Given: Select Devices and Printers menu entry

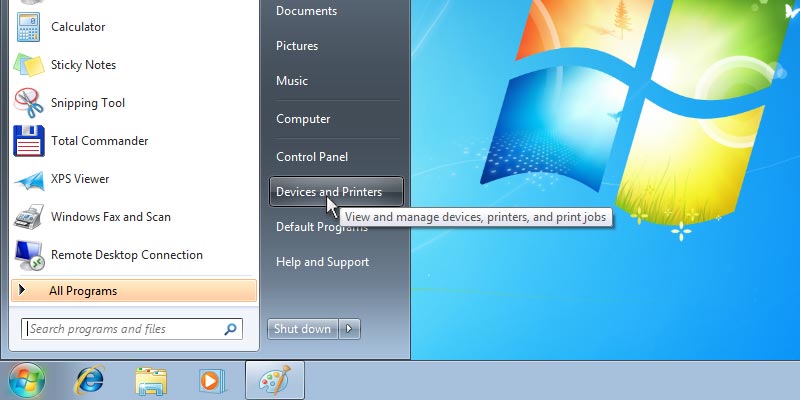Looking at the screenshot, I should tap(329, 192).
